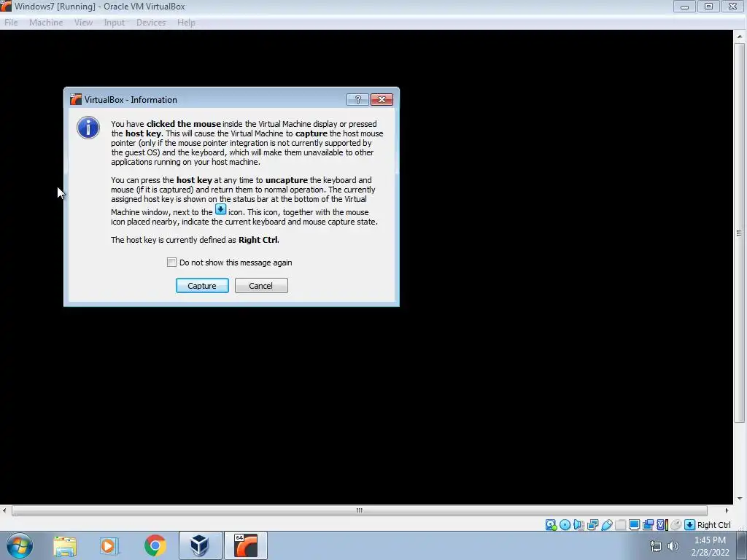Open the Machine menu
The height and width of the screenshot is (560, 747).
[46, 23]
